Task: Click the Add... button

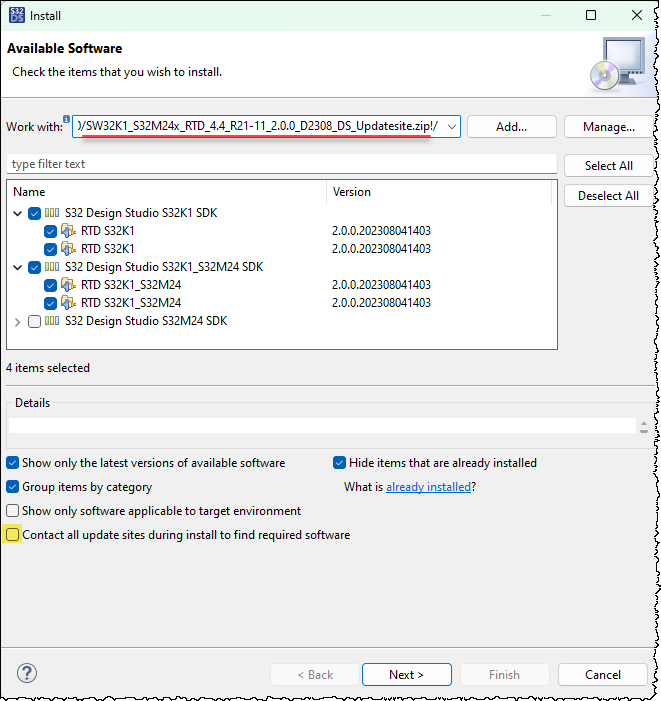Action: click(512, 127)
